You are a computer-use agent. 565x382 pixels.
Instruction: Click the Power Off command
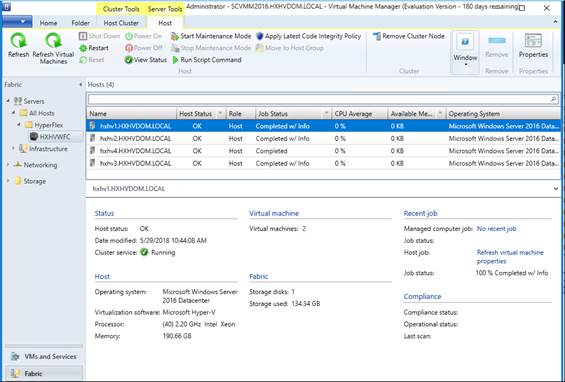point(143,48)
